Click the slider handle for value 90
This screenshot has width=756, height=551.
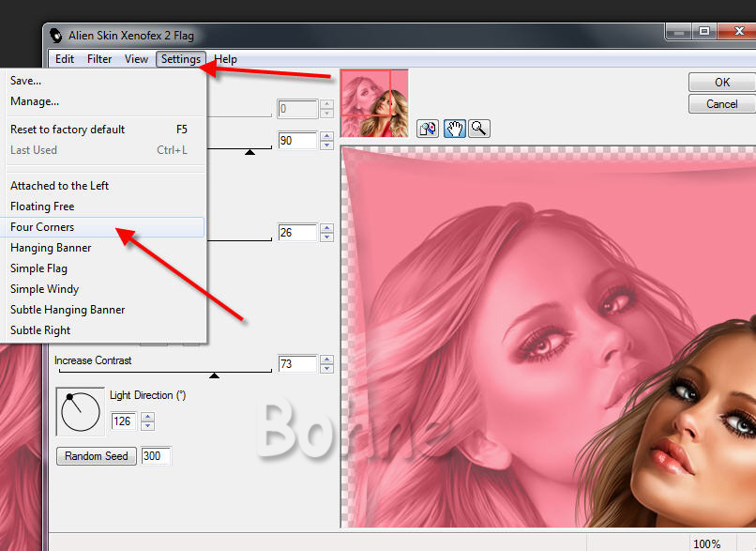click(x=249, y=152)
